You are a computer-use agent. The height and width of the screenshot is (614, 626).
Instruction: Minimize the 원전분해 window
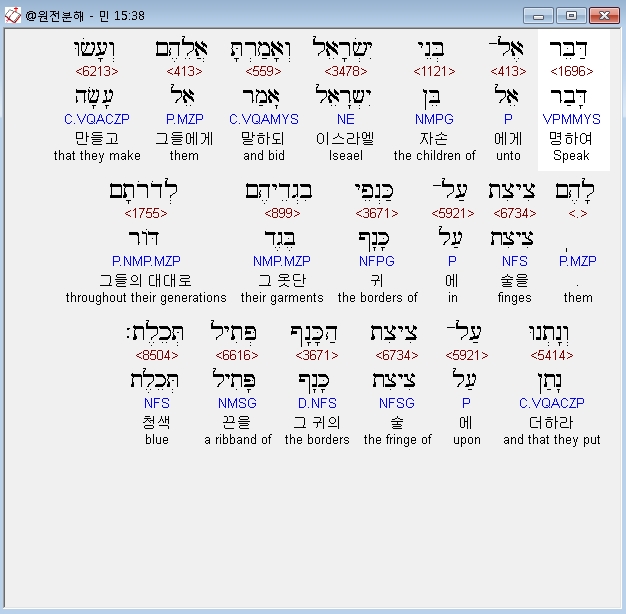coord(538,16)
